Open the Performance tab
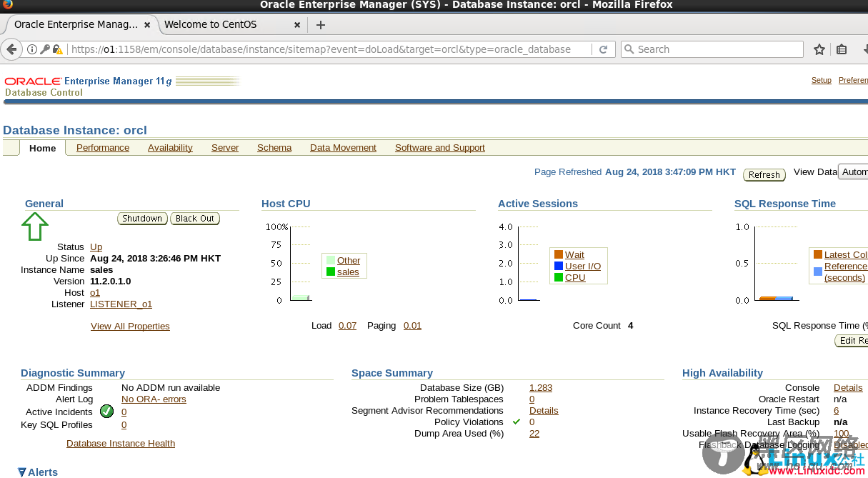 [103, 148]
